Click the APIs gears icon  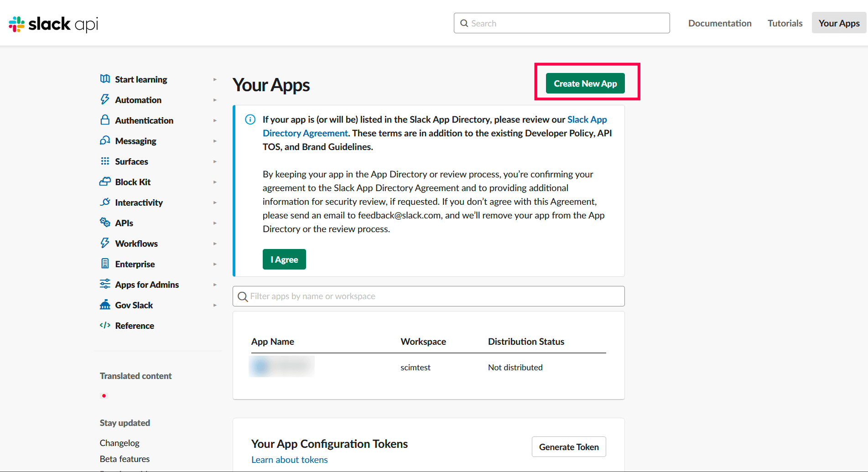(x=105, y=223)
